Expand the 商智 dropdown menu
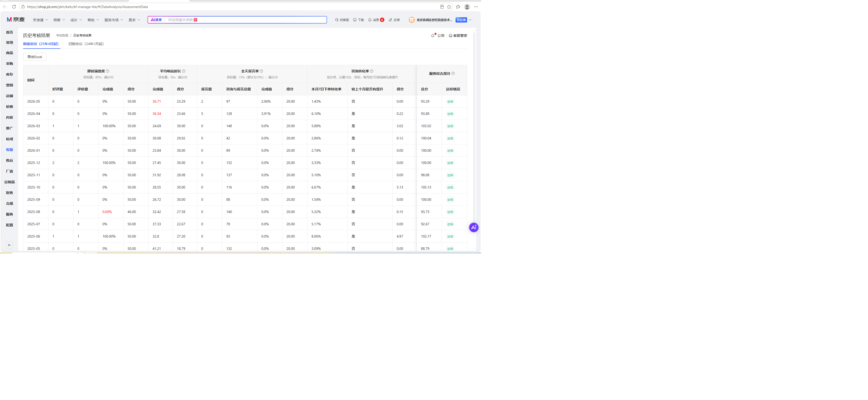This screenshot has height=400, width=868. coord(59,20)
